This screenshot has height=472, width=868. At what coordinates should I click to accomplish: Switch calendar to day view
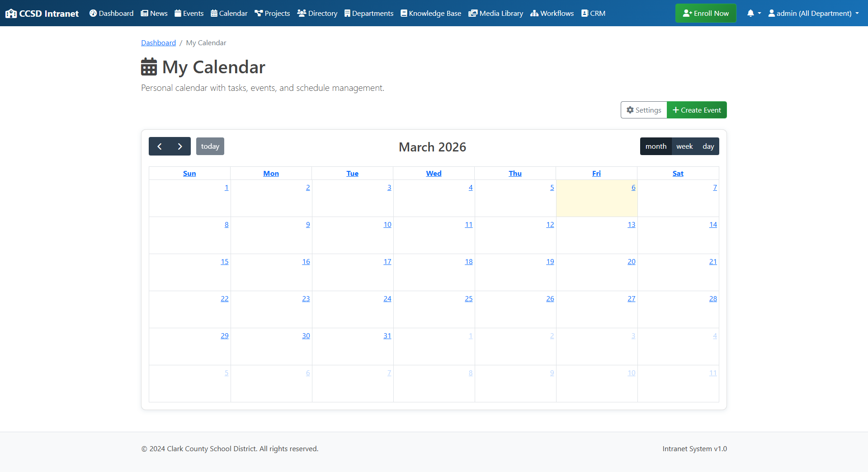pos(708,146)
